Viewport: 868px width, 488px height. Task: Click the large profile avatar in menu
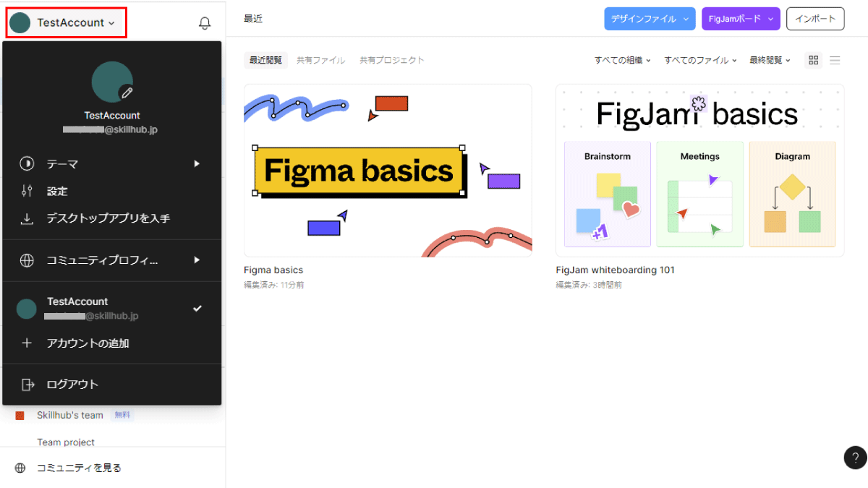(112, 82)
